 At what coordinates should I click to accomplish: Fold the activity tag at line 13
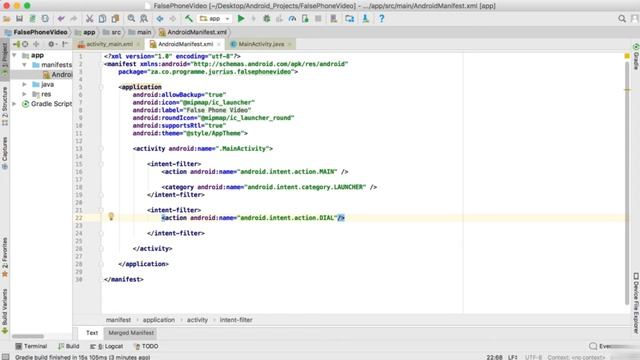click(x=101, y=149)
